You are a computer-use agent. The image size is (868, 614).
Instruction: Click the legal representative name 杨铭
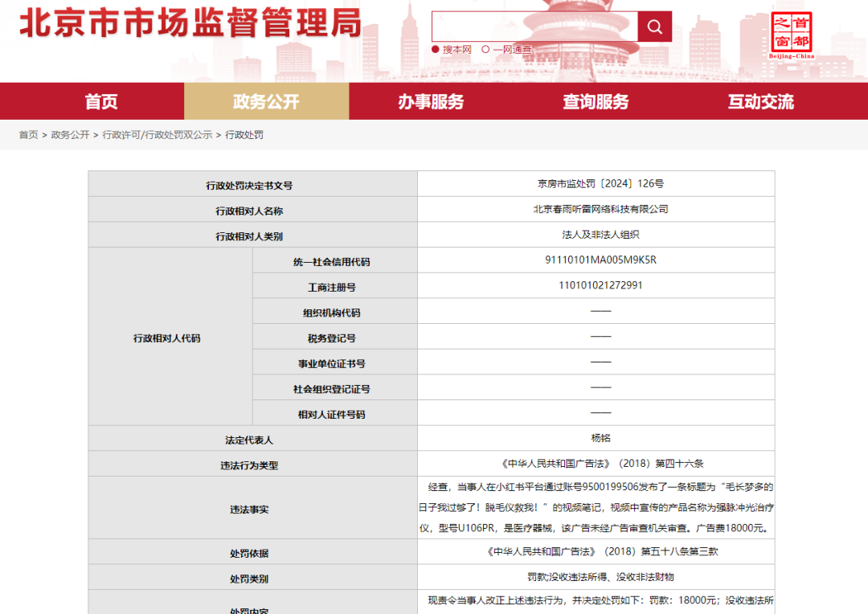pyautogui.click(x=600, y=438)
